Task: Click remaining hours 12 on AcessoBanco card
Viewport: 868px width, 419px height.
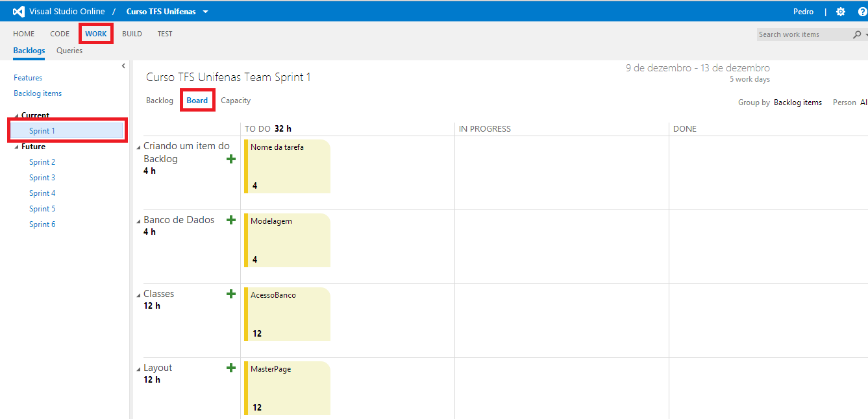Action: click(257, 333)
